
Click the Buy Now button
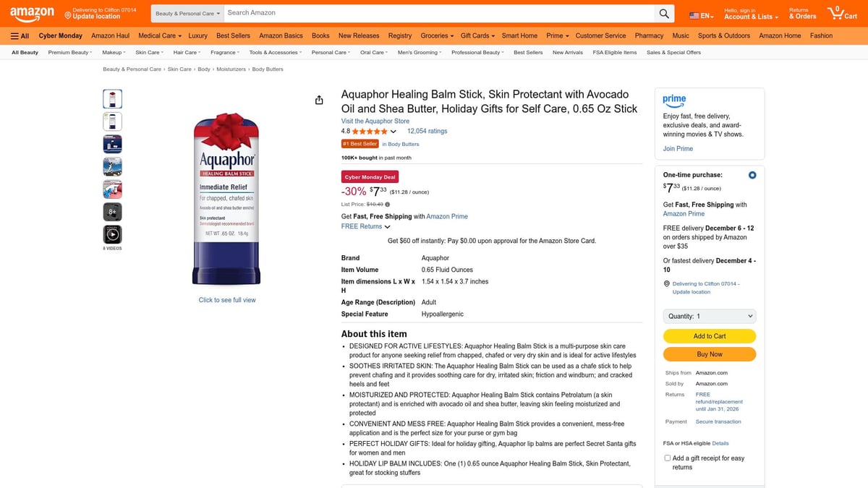point(709,354)
